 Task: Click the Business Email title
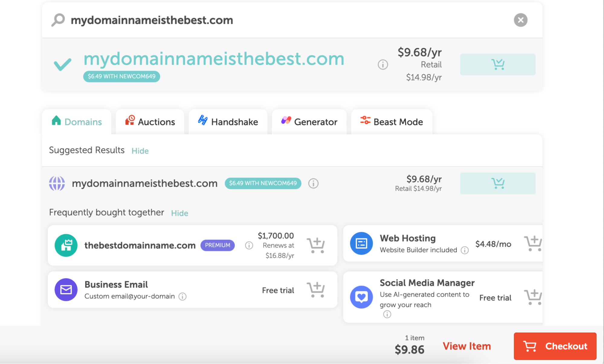tap(116, 284)
